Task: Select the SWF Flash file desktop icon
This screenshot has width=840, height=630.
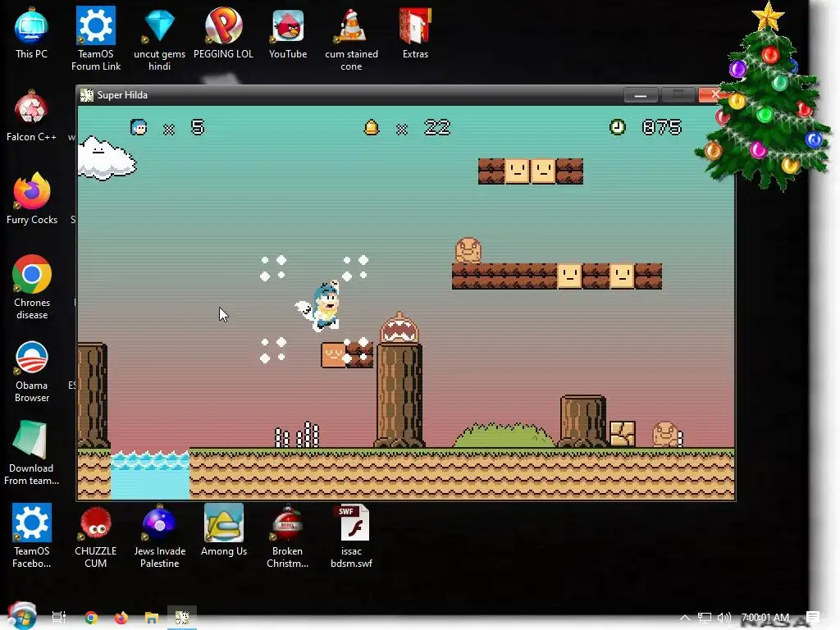Action: 351,536
